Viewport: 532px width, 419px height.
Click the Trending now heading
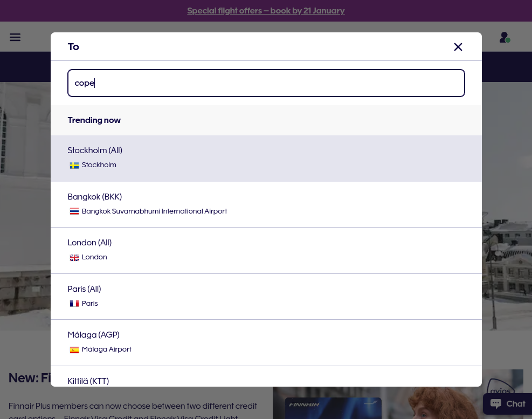[x=94, y=120]
